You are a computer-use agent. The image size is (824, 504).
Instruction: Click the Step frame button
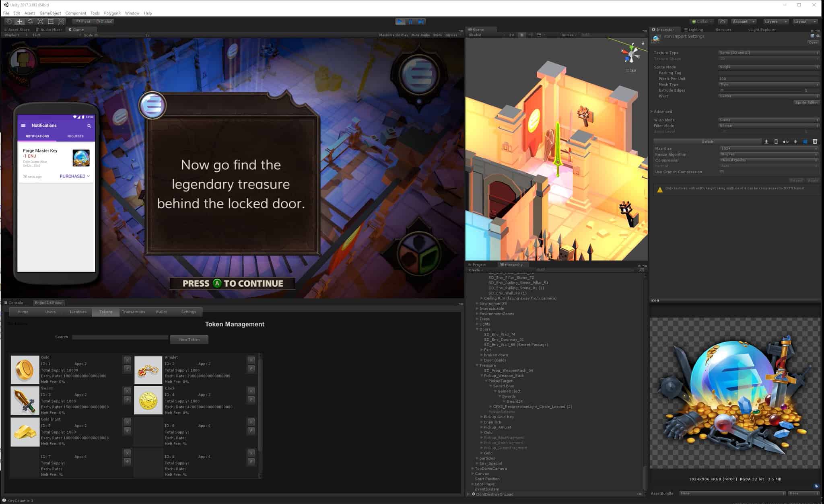(x=421, y=22)
